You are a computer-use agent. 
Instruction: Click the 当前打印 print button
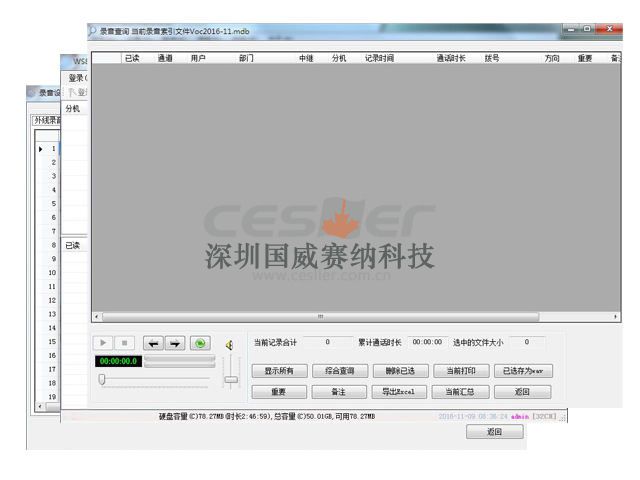[461, 371]
